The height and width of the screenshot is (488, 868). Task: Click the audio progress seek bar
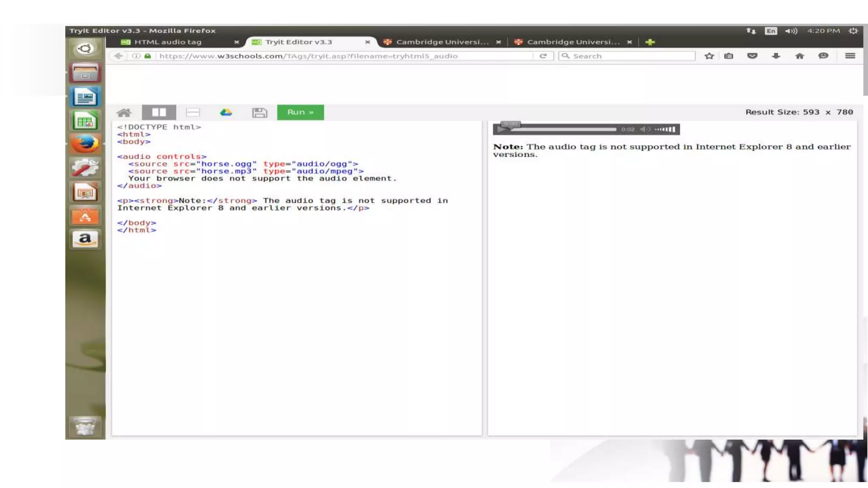coord(564,129)
